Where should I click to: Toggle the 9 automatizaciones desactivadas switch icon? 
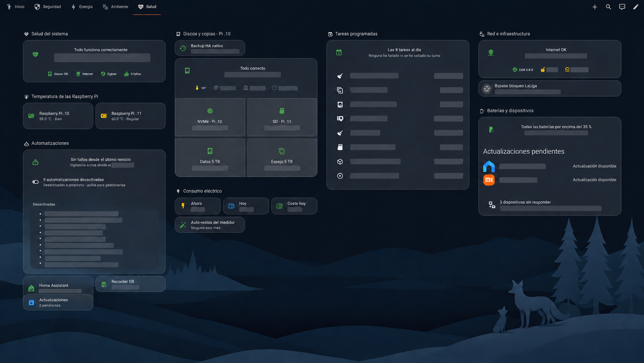[x=35, y=182]
